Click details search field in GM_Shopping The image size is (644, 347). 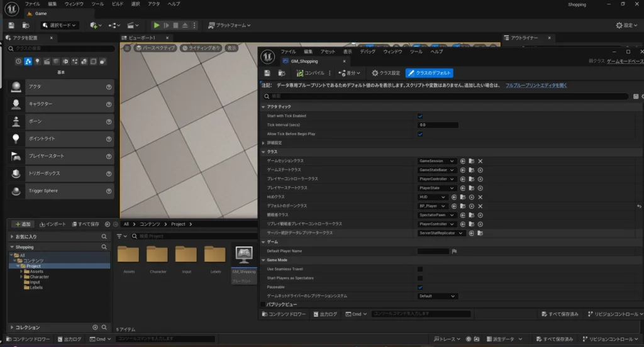point(445,96)
